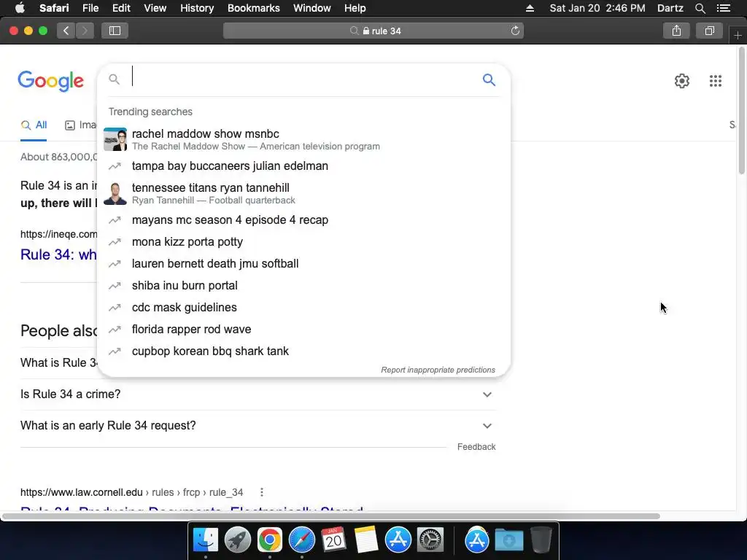Open the Bookmarks menu
The width and height of the screenshot is (747, 560).
[x=253, y=8]
